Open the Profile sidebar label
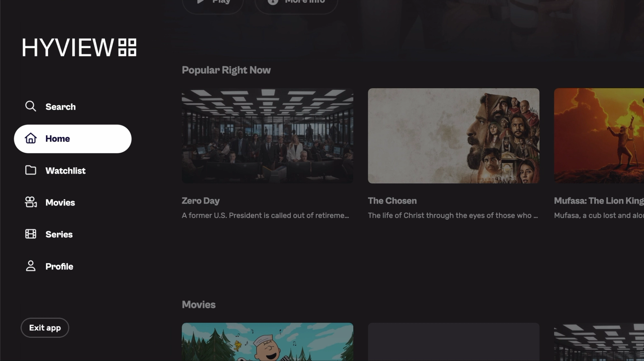644x361 pixels. tap(59, 266)
